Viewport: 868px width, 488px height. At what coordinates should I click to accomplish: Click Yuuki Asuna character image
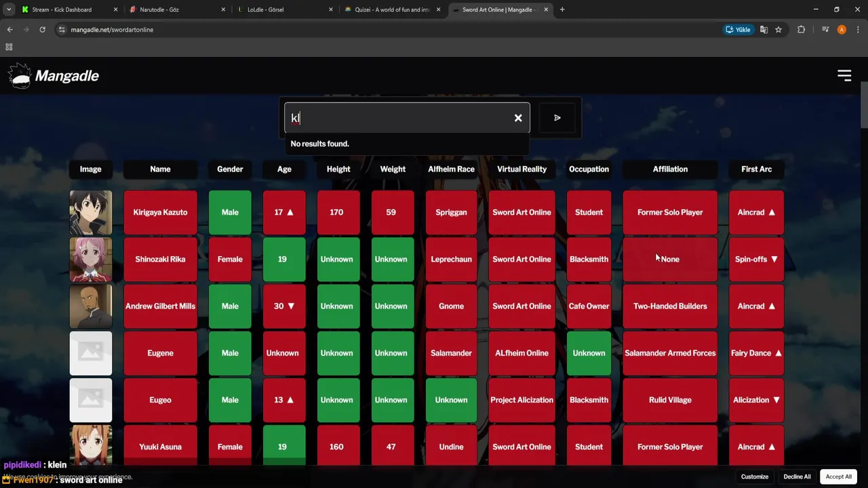(x=91, y=445)
